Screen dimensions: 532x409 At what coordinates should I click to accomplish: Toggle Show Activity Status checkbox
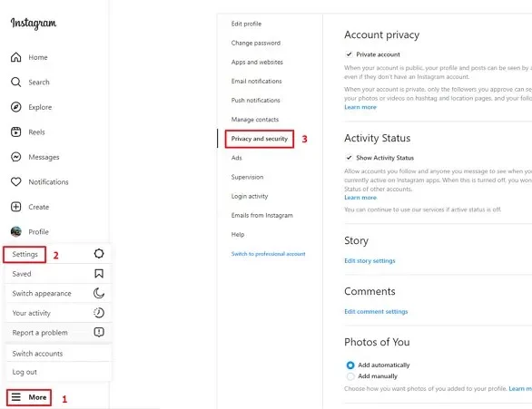coord(349,158)
